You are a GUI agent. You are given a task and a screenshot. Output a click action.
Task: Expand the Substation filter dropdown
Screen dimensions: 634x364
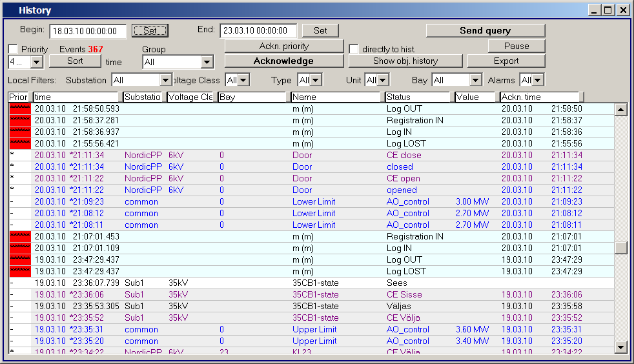(x=165, y=80)
